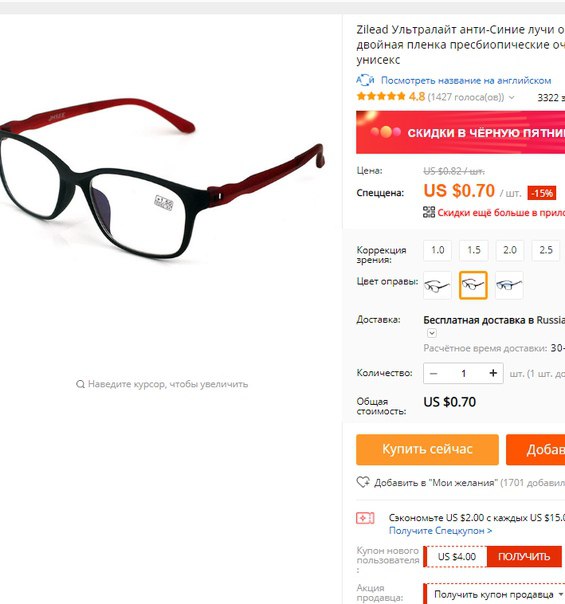Click the five-star rating
This screenshot has width=565, height=604.
pos(381,96)
